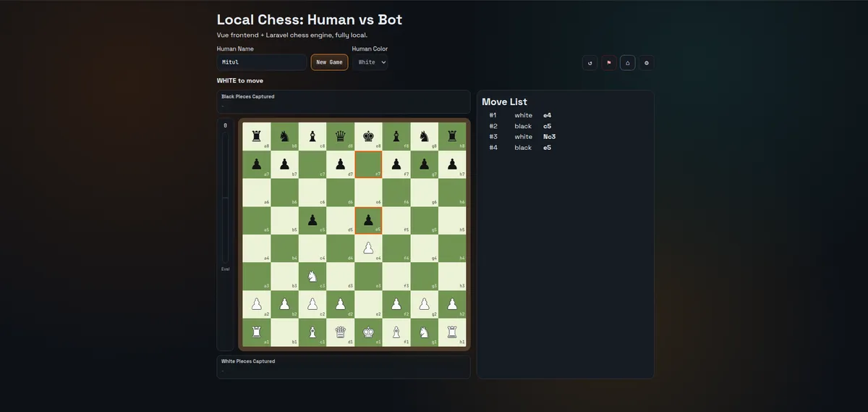Click the black knight on b8

(284, 136)
